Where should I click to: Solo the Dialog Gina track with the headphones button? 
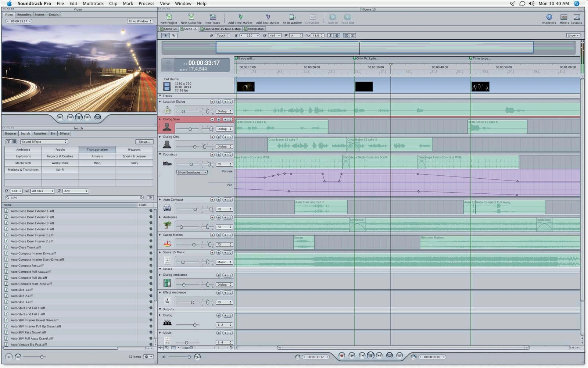230,137
